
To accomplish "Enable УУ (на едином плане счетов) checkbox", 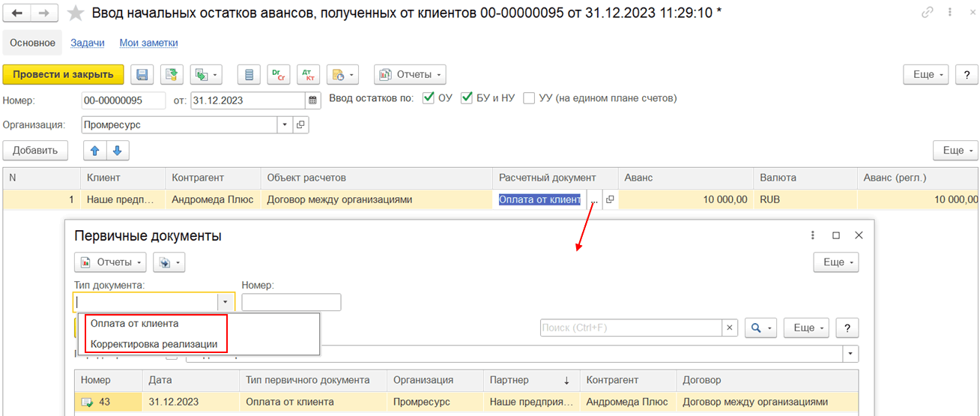I will tap(529, 97).
